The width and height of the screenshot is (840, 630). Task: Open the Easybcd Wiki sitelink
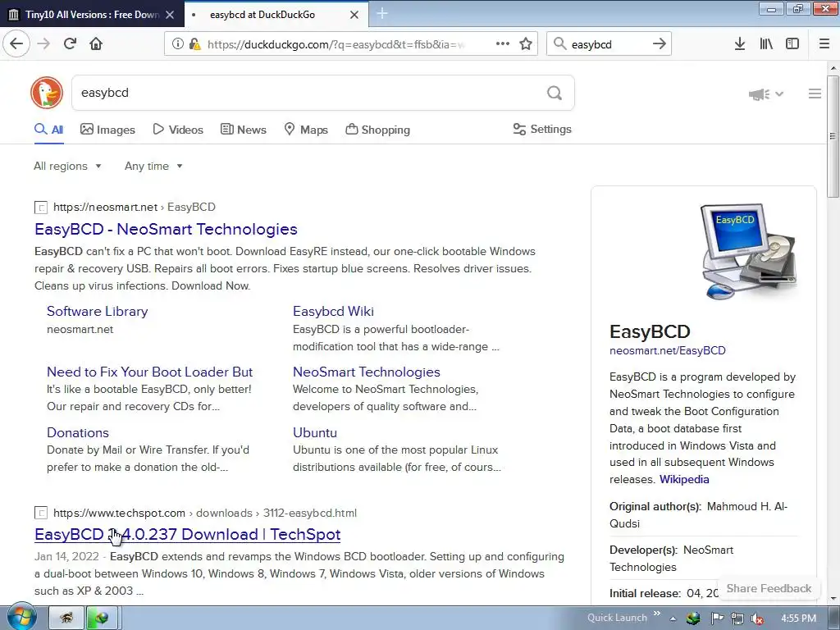333,311
